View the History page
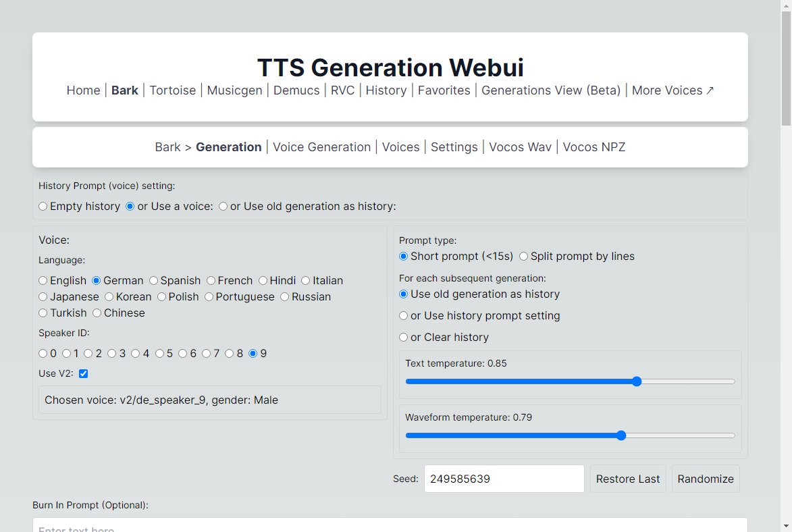This screenshot has height=532, width=792. coord(386,90)
